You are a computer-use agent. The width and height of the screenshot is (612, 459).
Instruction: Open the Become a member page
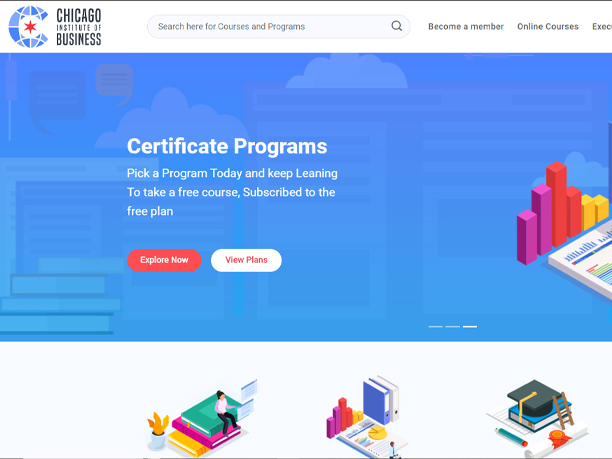(x=466, y=27)
